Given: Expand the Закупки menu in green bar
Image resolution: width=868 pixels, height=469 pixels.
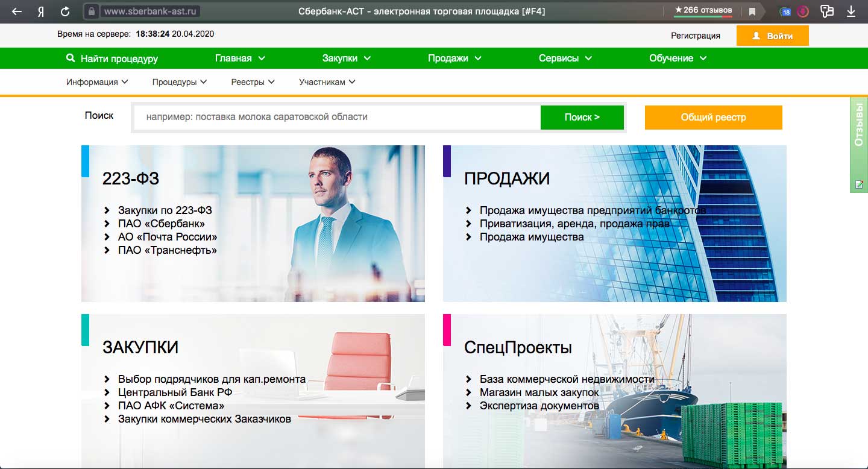Looking at the screenshot, I should [x=347, y=58].
